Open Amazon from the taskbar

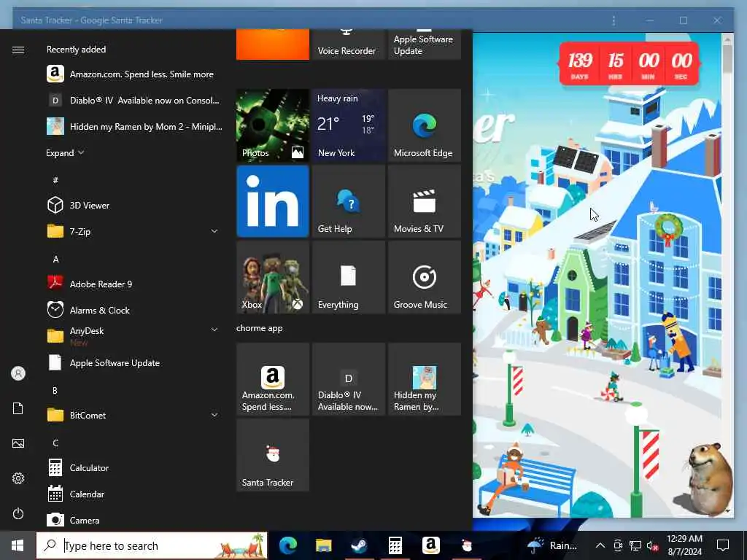tap(430, 545)
